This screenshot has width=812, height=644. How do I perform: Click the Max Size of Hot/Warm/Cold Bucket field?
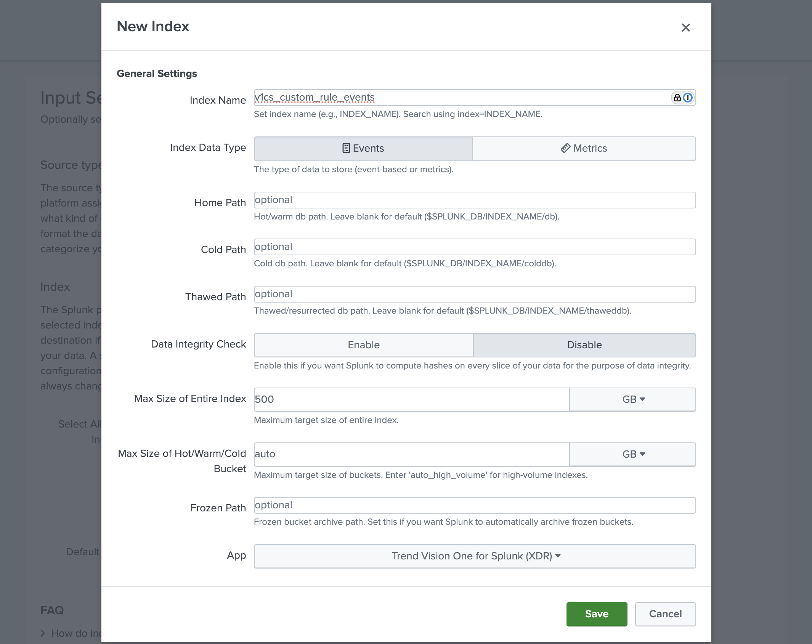[412, 454]
